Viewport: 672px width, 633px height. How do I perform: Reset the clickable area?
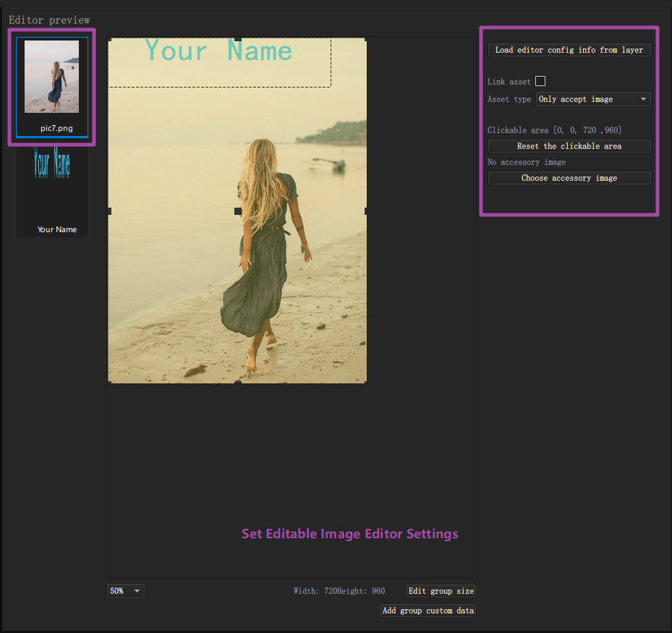tap(569, 146)
